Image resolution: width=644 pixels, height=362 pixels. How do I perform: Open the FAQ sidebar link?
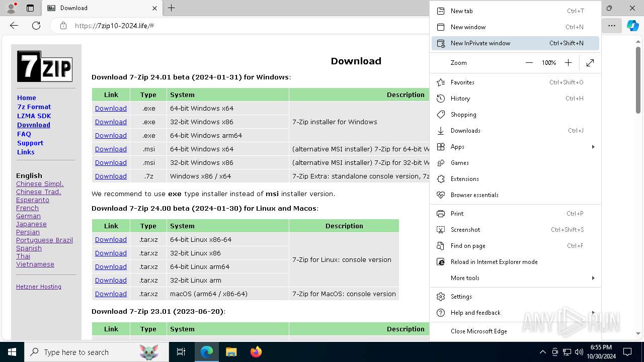(x=24, y=134)
